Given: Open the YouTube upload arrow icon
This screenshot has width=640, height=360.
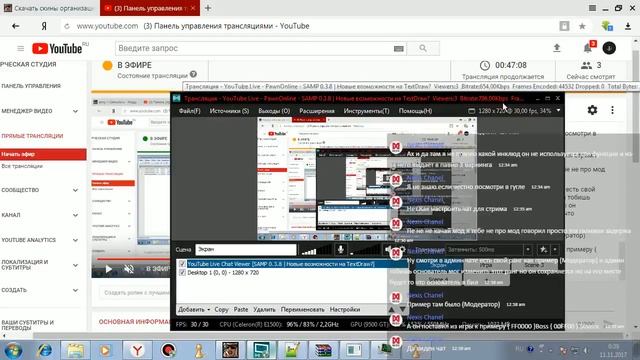Looking at the screenshot, I should pos(557,48).
